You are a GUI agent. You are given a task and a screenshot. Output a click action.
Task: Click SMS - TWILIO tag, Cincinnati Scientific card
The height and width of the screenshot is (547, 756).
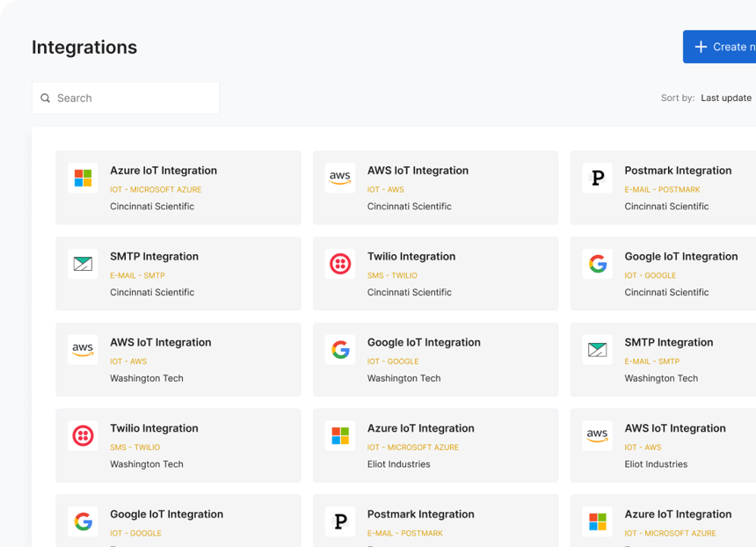tap(392, 275)
